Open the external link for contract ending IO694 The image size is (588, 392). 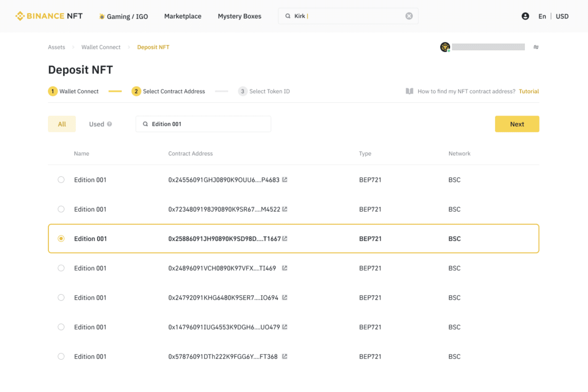285,297
